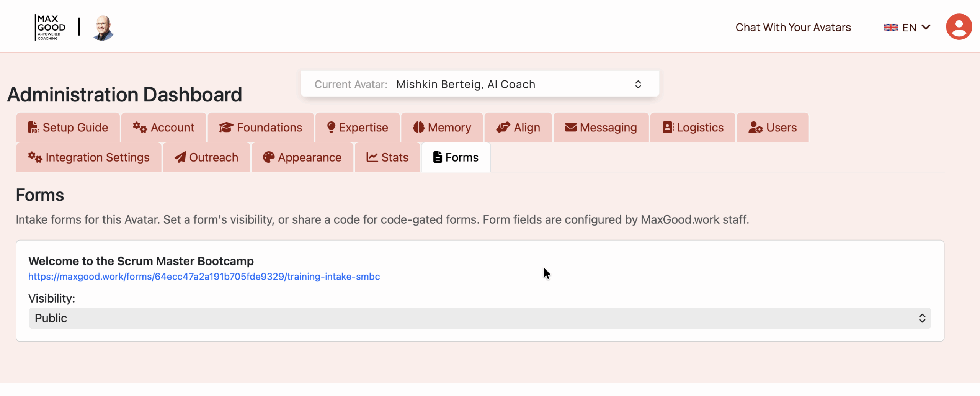Select the Expertise tab
Viewport: 980px width, 396px height.
pyautogui.click(x=358, y=127)
